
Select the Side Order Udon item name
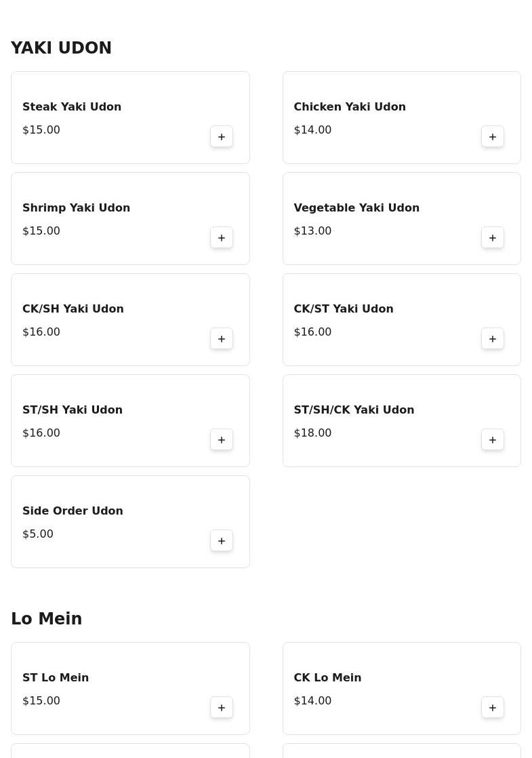(73, 511)
